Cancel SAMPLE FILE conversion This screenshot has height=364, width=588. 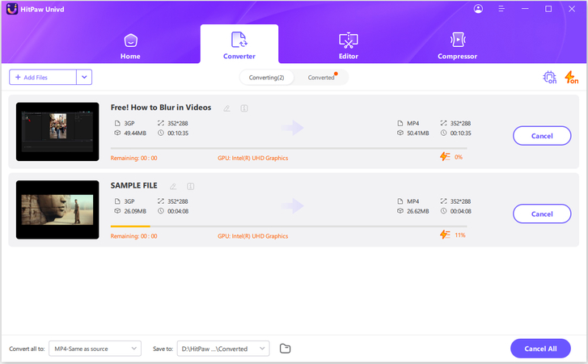click(542, 214)
